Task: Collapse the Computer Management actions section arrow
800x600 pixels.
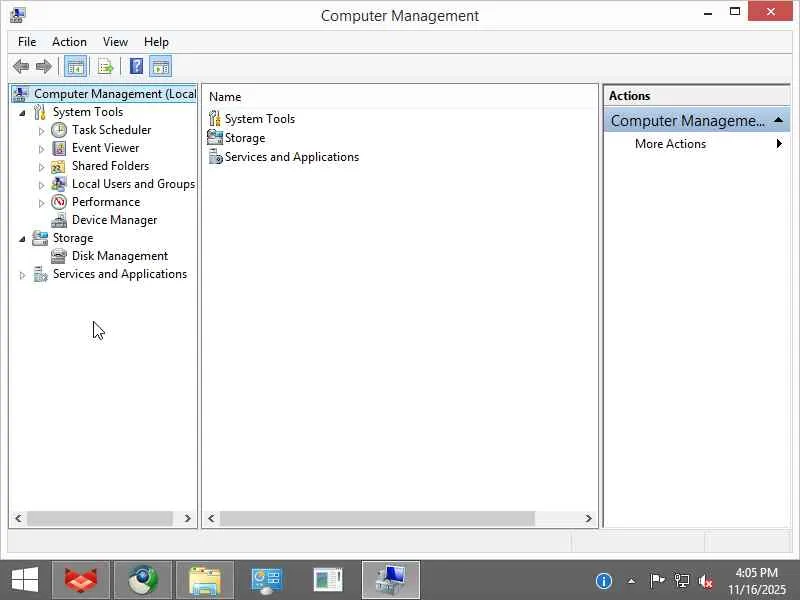Action: click(x=778, y=120)
